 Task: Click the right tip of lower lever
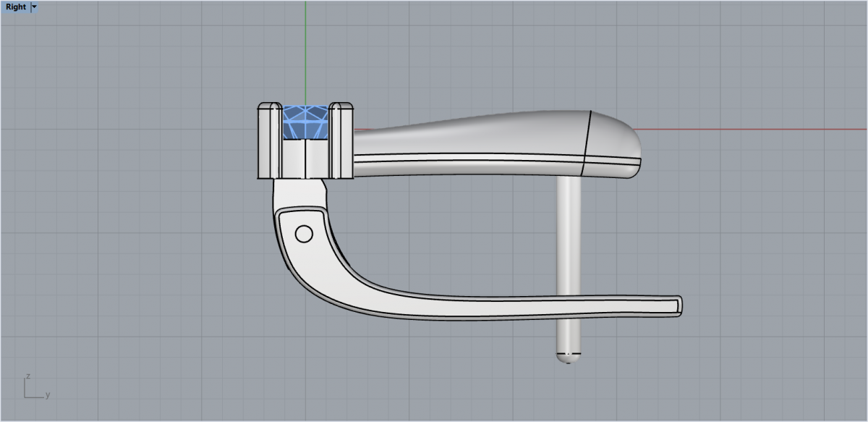pyautogui.click(x=677, y=305)
